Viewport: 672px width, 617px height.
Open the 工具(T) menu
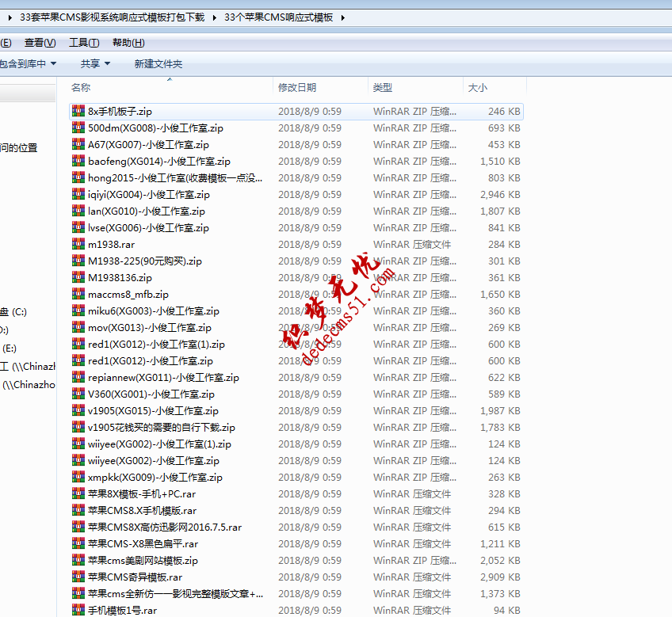[x=84, y=43]
